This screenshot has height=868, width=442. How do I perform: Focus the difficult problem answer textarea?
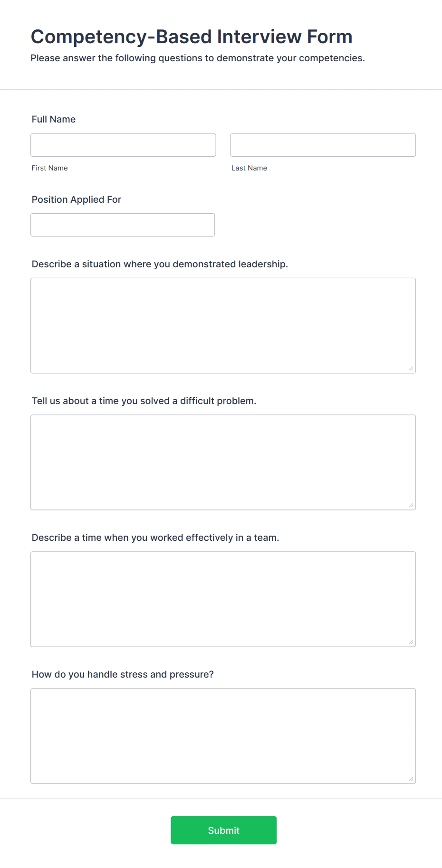[223, 462]
